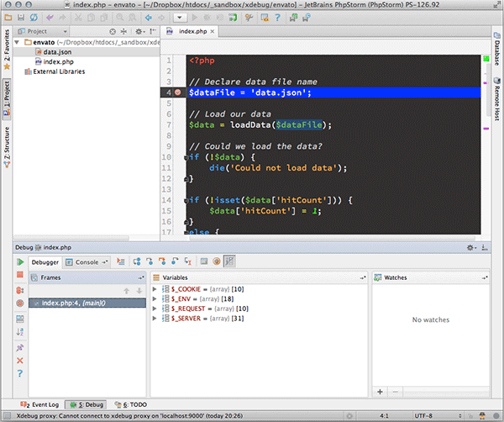
Task: Open the Event Log tool window
Action: (39, 404)
